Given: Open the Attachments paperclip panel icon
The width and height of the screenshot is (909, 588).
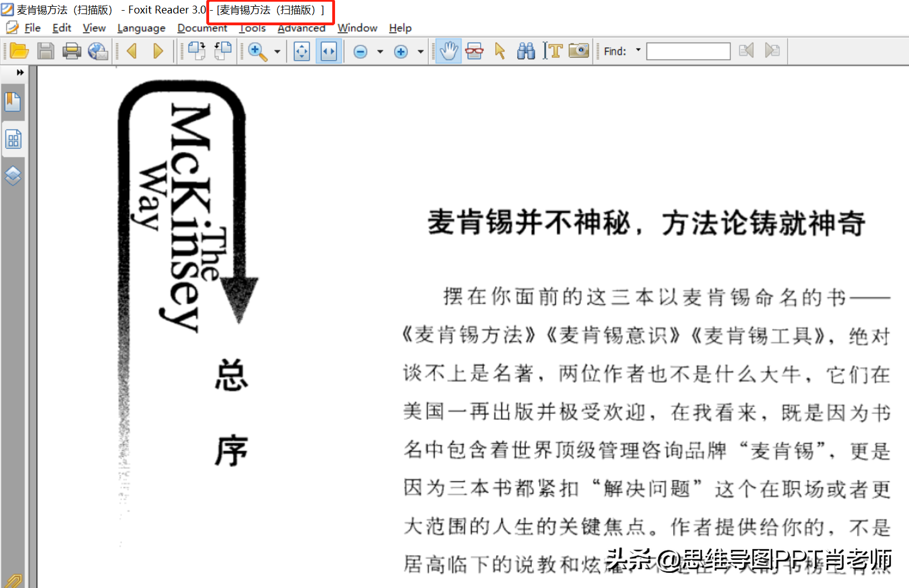Looking at the screenshot, I should coord(13,581).
